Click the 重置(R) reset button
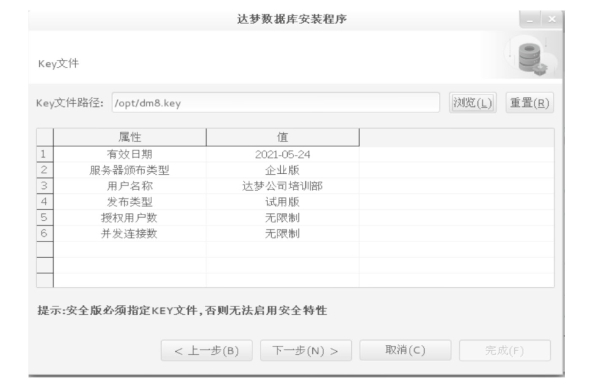604x387 pixels. 529,103
